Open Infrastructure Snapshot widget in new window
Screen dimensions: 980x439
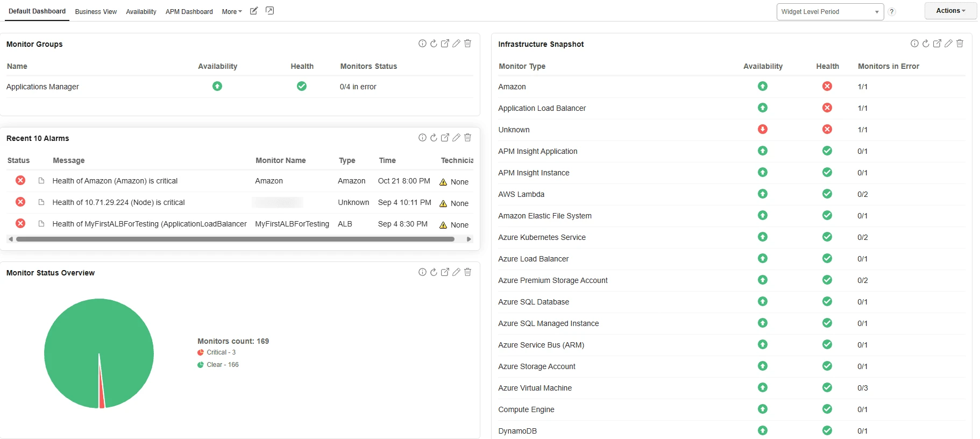pos(937,44)
